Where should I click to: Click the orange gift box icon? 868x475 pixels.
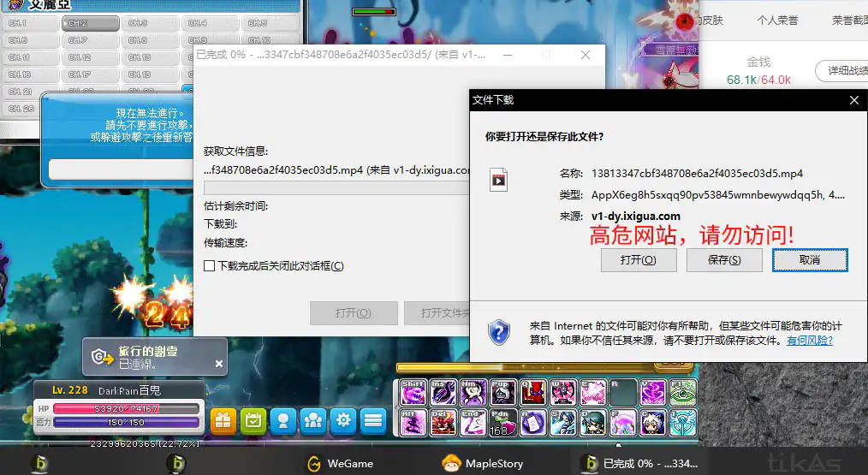[x=223, y=420]
